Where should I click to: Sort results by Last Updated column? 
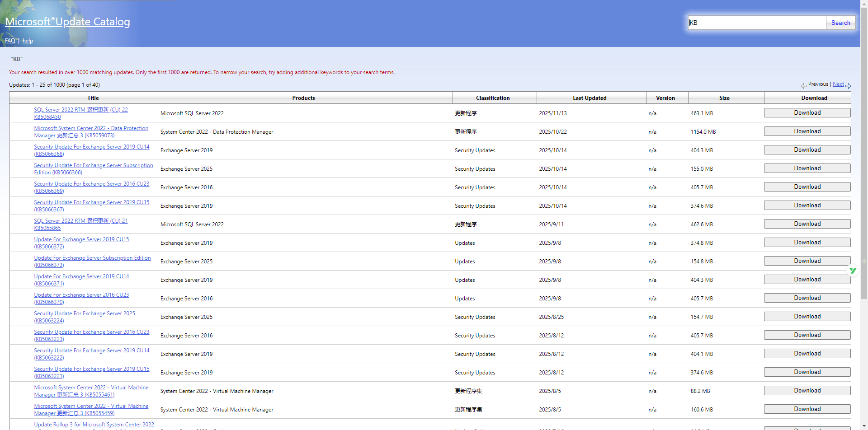click(x=590, y=98)
